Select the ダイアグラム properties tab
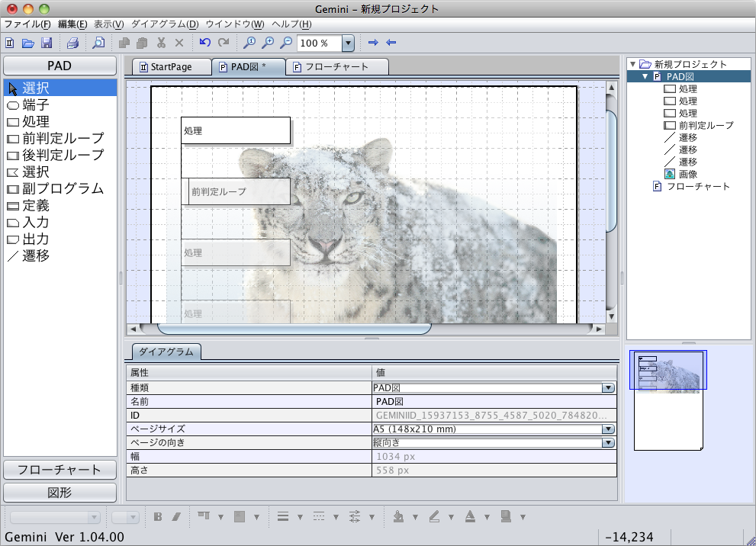 (x=166, y=352)
